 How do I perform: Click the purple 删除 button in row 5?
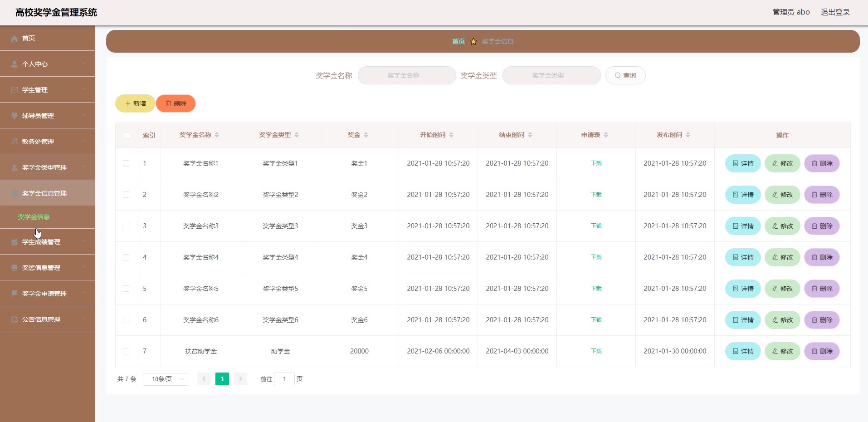[x=822, y=289]
